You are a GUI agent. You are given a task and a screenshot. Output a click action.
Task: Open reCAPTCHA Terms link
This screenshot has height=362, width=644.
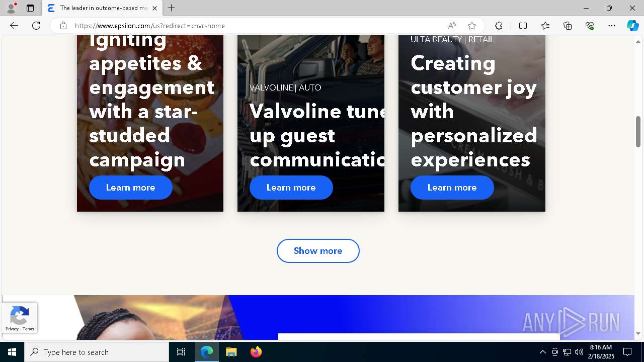click(29, 329)
